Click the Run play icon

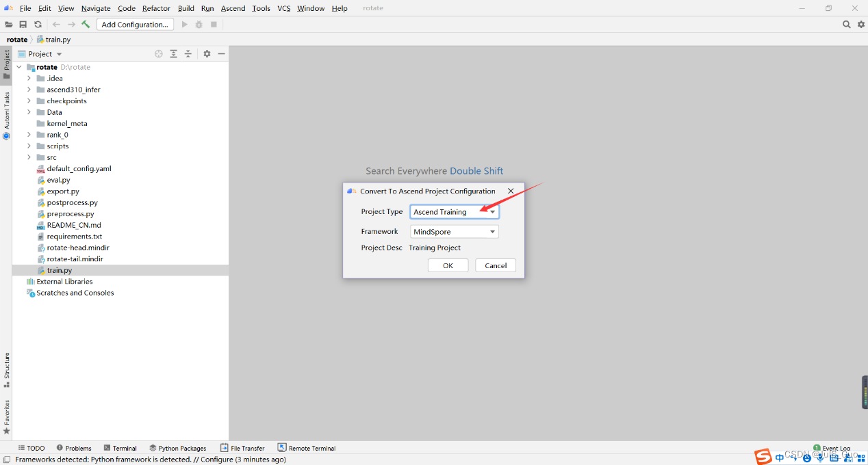click(x=184, y=25)
